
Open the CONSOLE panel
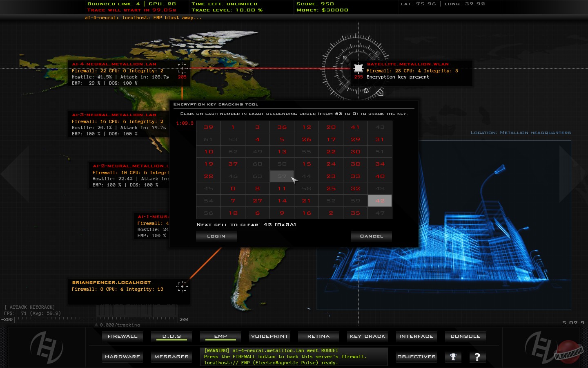click(x=465, y=336)
